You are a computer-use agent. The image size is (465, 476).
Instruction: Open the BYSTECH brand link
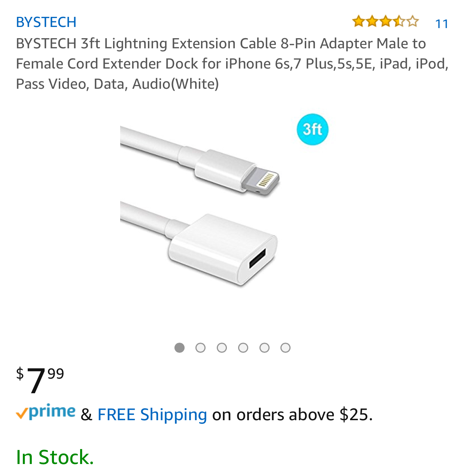click(46, 22)
